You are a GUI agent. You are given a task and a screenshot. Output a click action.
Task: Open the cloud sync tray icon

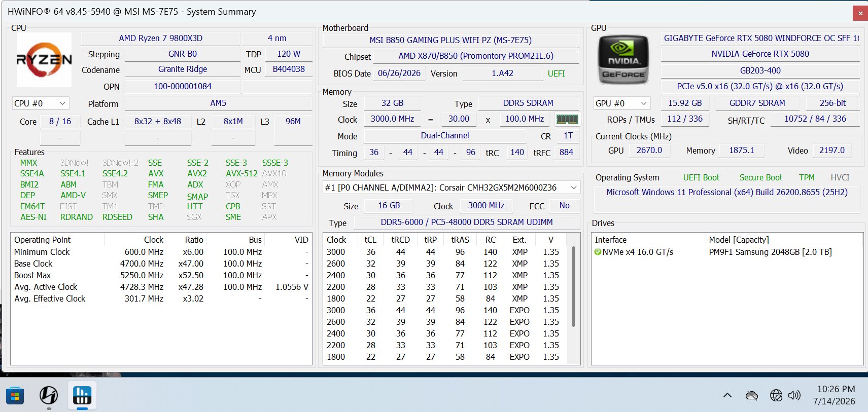[x=752, y=395]
